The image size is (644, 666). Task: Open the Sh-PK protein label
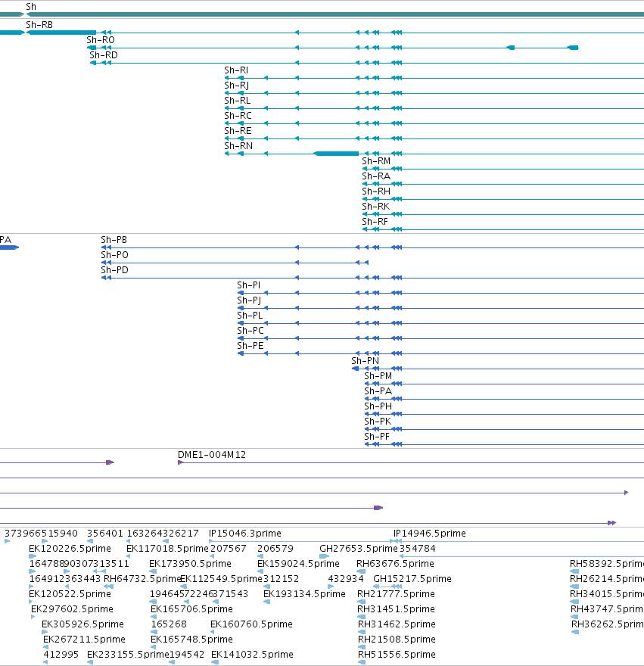click(x=378, y=422)
